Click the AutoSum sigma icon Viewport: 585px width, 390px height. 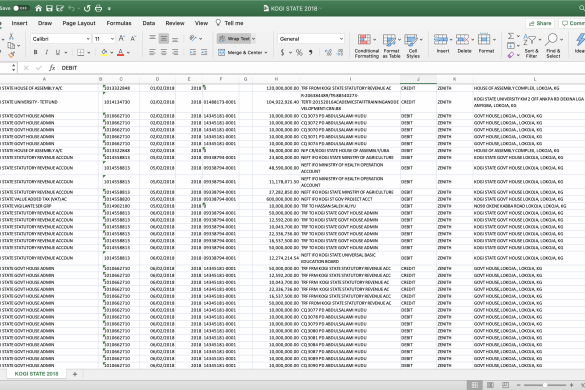coord(511,36)
